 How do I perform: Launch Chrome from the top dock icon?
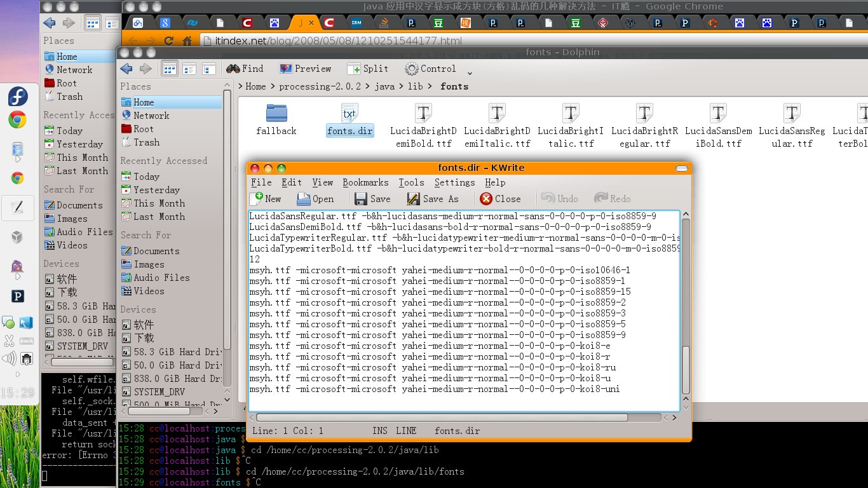point(17,119)
